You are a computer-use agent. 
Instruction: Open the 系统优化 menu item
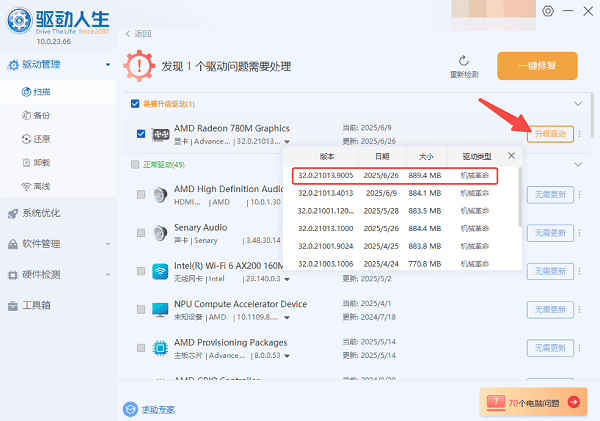(40, 213)
